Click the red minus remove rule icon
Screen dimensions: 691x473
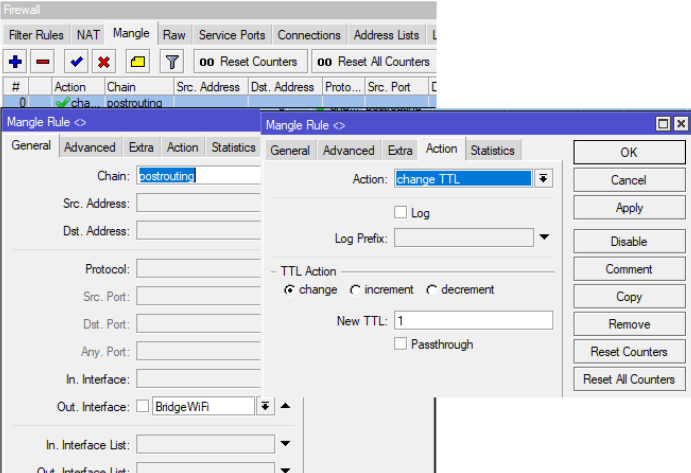point(43,62)
